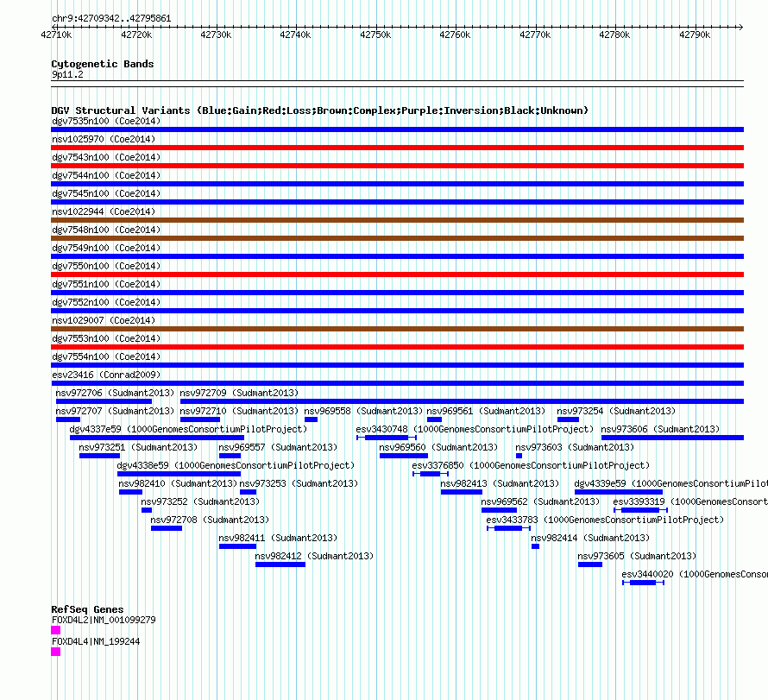The width and height of the screenshot is (768, 700).
Task: Open the esv3430748 1000Genomes variant label
Action: coord(475,429)
